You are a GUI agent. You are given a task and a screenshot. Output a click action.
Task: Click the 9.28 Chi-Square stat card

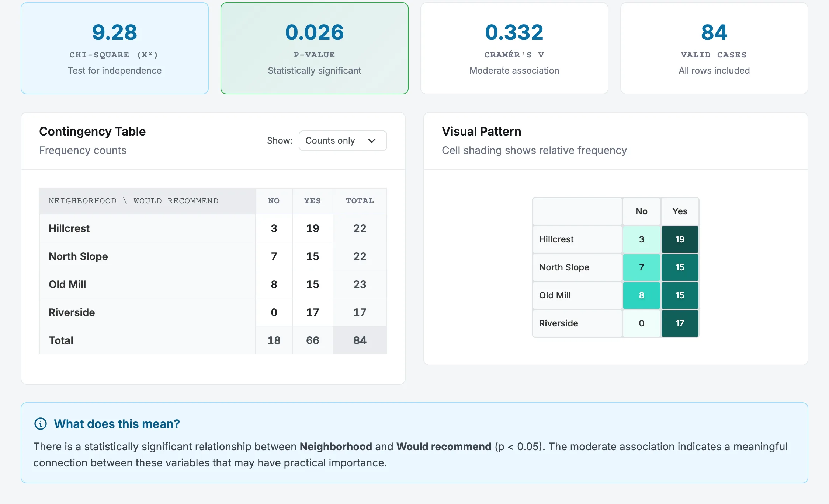pyautogui.click(x=115, y=48)
